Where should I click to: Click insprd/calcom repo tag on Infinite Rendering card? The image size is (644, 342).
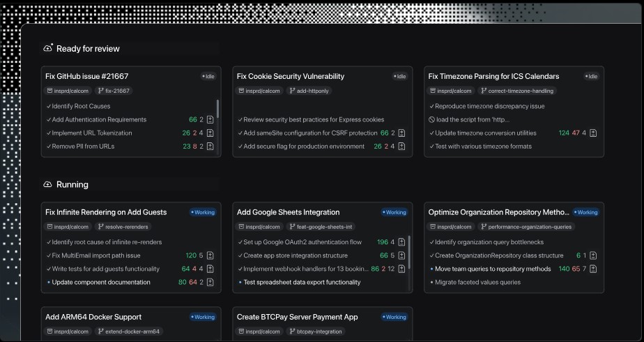coord(68,227)
